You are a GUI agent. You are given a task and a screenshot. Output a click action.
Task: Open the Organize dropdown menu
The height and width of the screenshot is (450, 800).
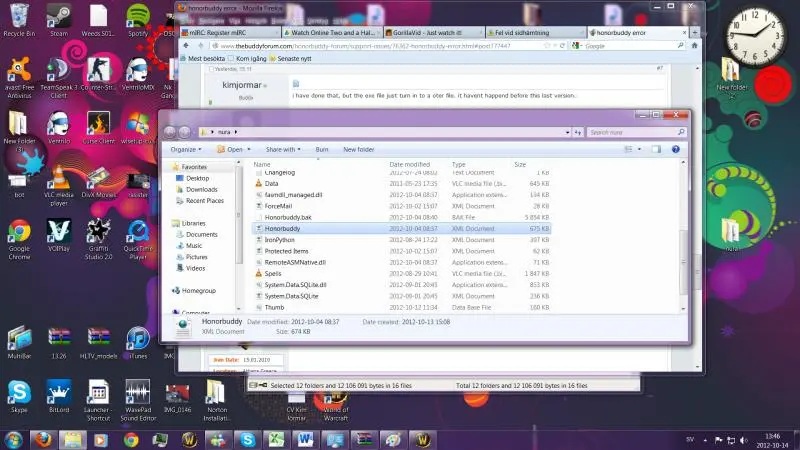(186, 149)
